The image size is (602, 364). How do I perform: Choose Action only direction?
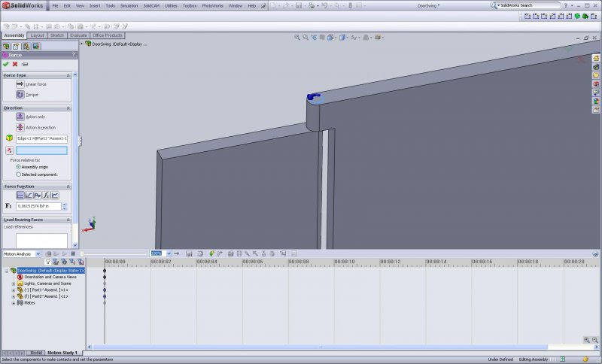20,117
